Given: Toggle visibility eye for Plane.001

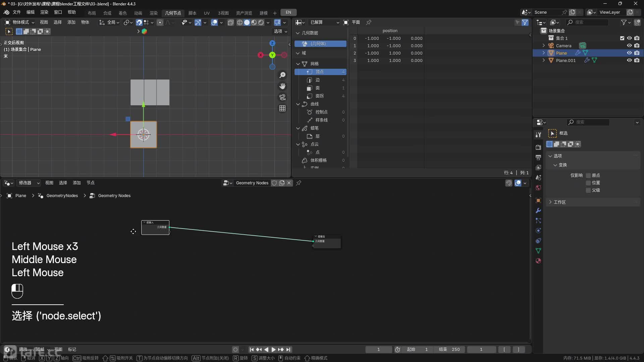Looking at the screenshot, I should point(629,60).
